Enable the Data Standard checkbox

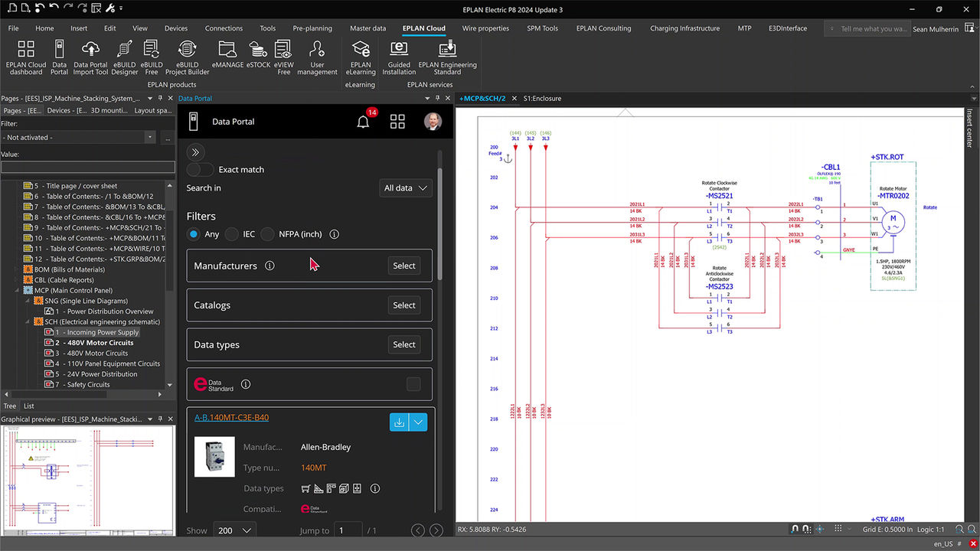(413, 383)
